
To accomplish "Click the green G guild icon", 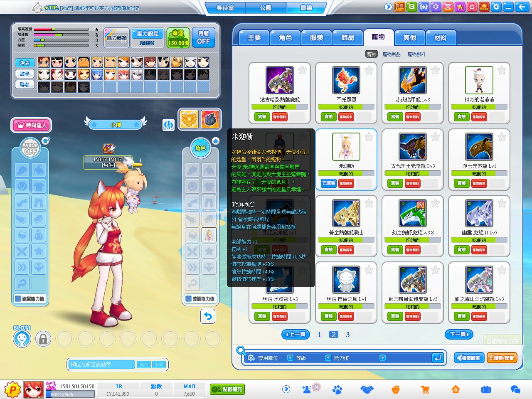I will 411,7.
